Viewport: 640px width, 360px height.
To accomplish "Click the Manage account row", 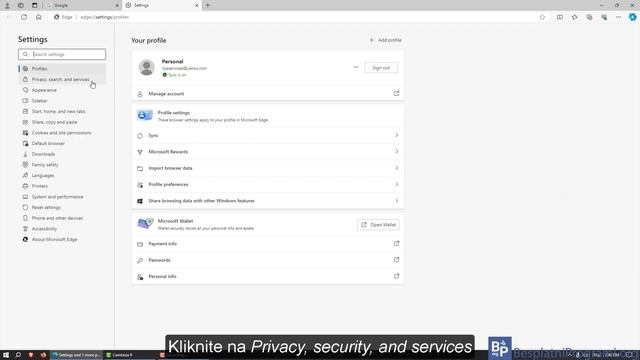I will click(x=268, y=93).
